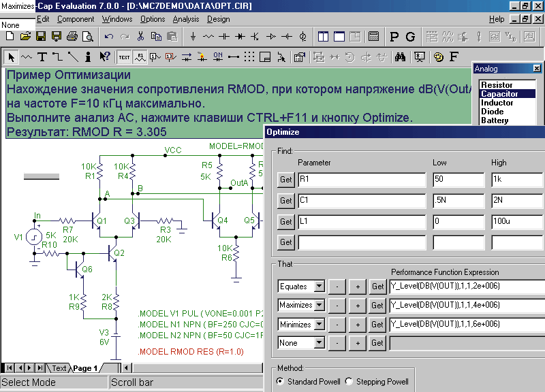Open the Component menu
Image resolution: width=545 pixels, height=392 pixels.
[x=76, y=19]
